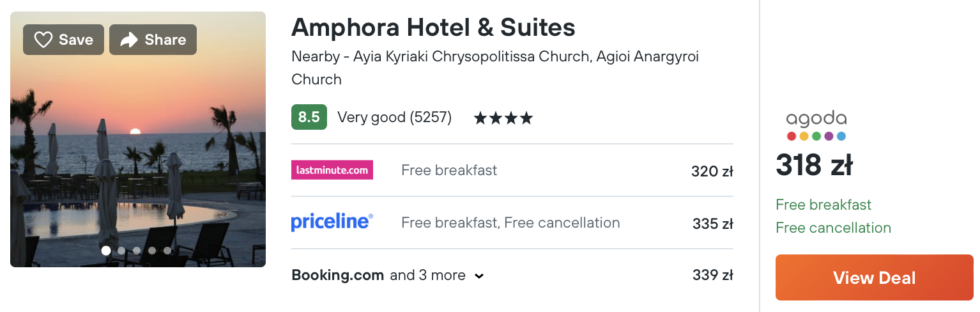Open the Very good (5257) reviews
The height and width of the screenshot is (312, 980).
pos(394,118)
